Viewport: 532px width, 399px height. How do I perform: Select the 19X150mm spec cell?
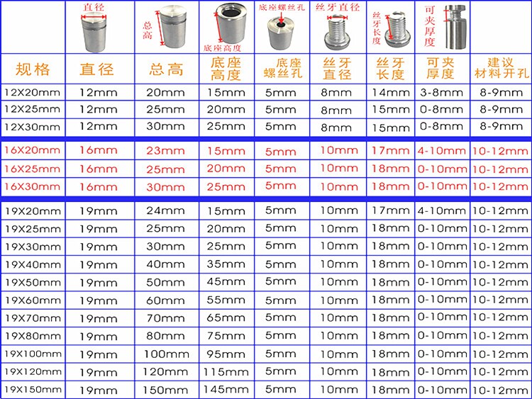tap(33, 389)
